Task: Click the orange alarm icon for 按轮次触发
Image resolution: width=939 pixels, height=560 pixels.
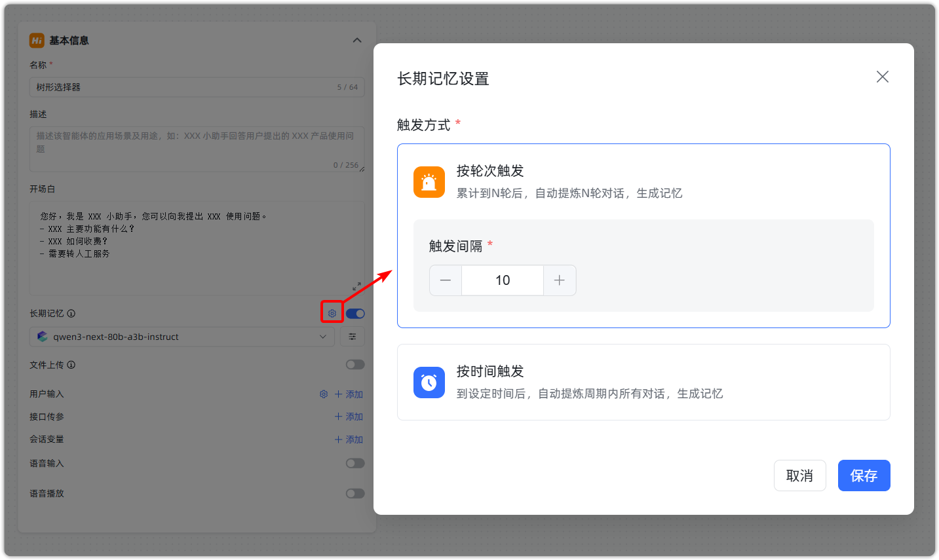Action: coord(429,182)
